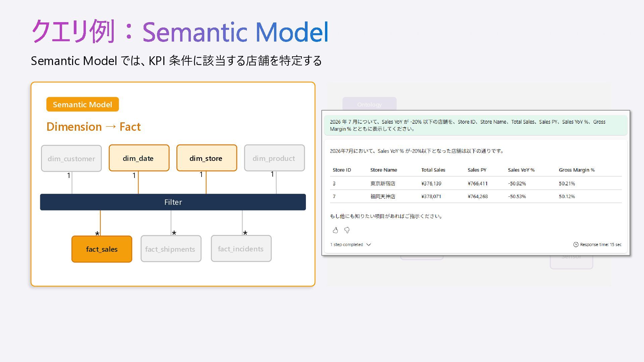Click the thumbs up feedback icon
The height and width of the screenshot is (362, 644).
tap(335, 230)
